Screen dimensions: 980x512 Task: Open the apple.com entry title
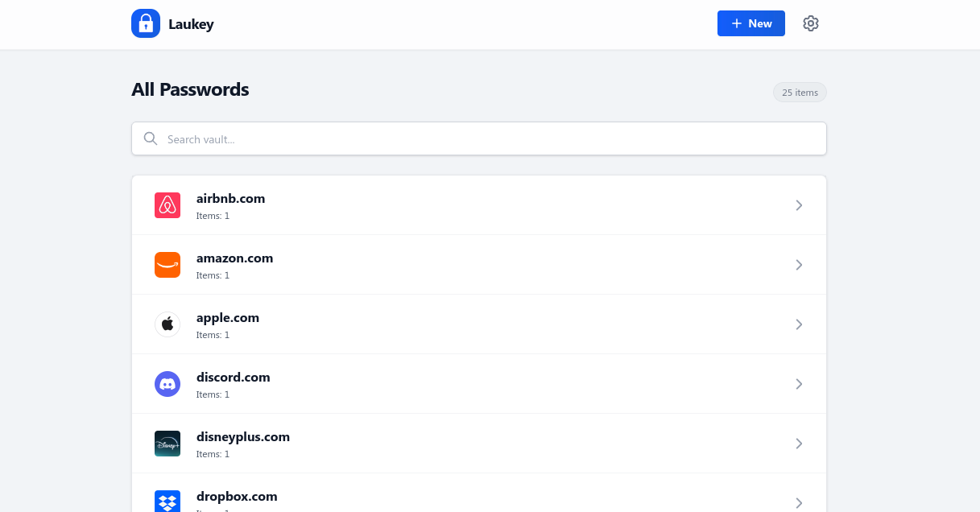pos(228,318)
